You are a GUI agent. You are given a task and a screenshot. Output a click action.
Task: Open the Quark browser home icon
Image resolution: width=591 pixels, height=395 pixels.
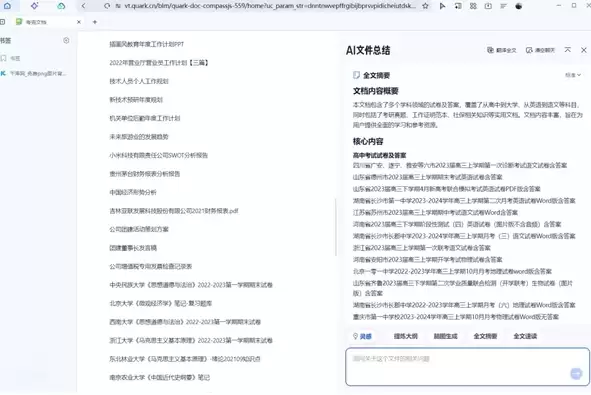pos(7,6)
